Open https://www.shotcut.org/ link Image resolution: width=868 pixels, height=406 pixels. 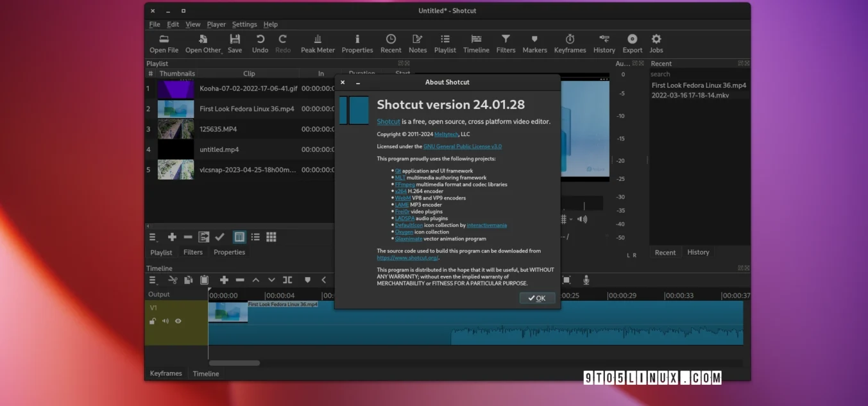[x=407, y=258]
